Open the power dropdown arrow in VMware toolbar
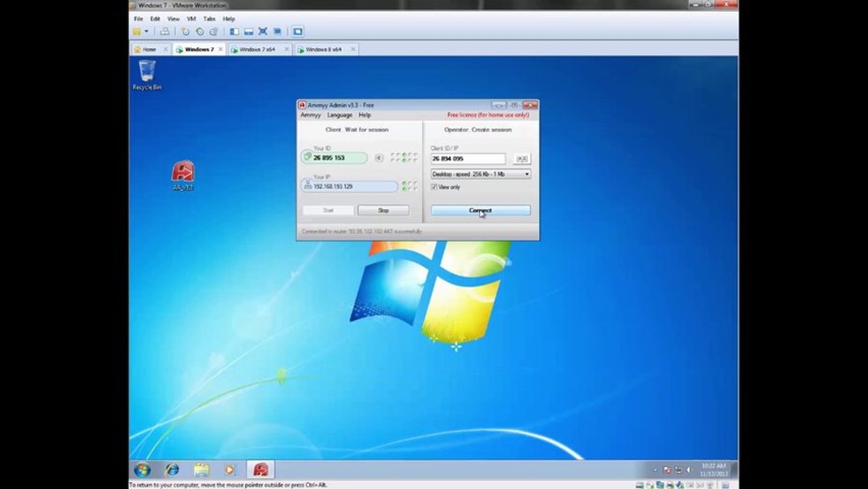 [x=147, y=31]
